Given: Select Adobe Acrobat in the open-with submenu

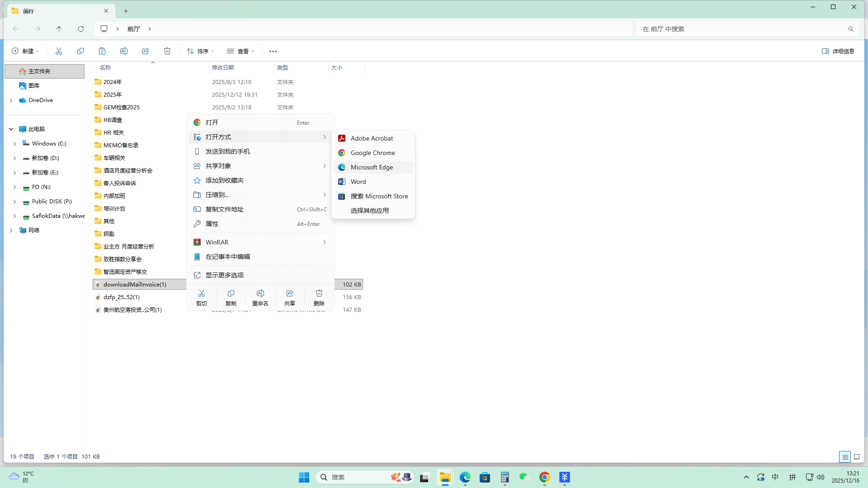Looking at the screenshot, I should tap(372, 138).
